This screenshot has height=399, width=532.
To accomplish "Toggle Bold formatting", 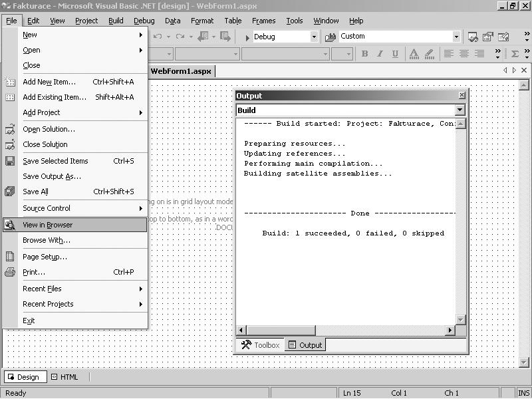I will 364,54.
